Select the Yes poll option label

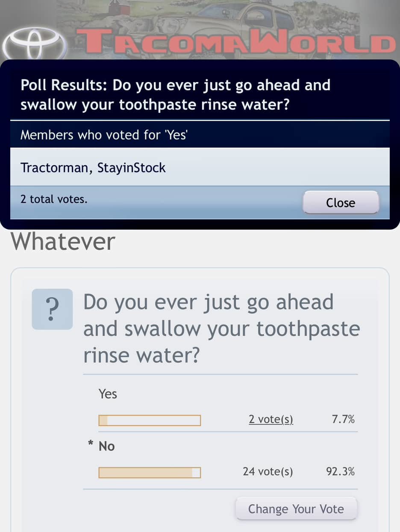coord(108,394)
